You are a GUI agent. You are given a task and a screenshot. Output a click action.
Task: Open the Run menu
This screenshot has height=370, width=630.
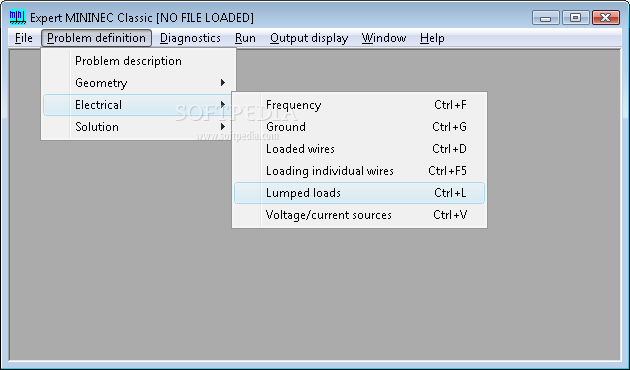(245, 38)
